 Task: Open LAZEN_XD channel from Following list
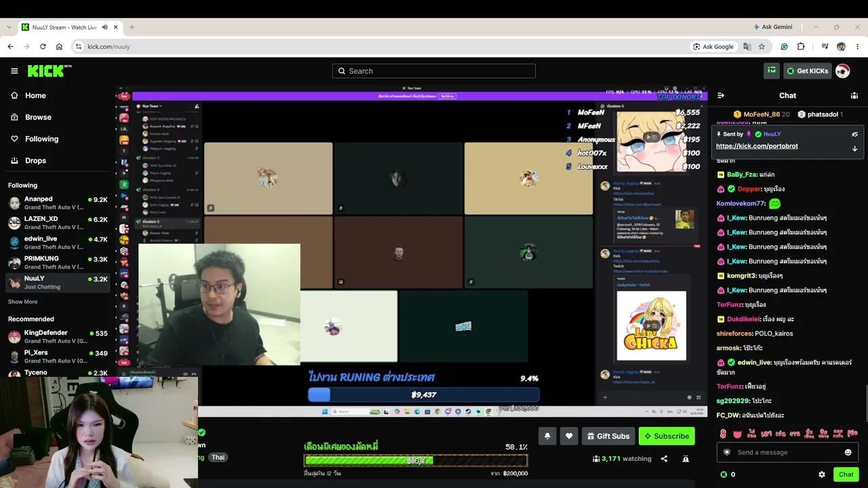point(58,223)
